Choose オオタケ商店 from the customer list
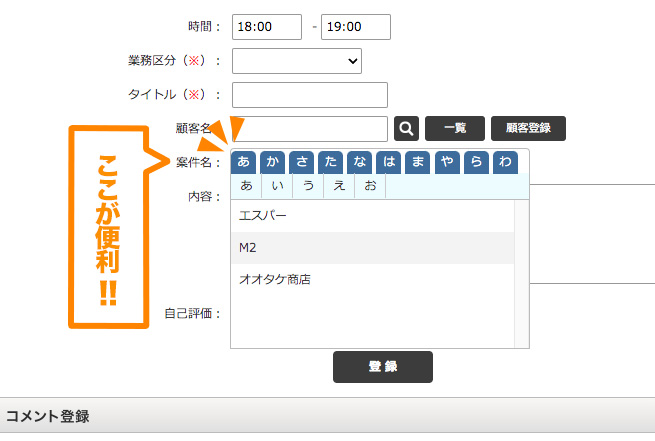Image resolution: width=655 pixels, height=441 pixels. (x=372, y=279)
